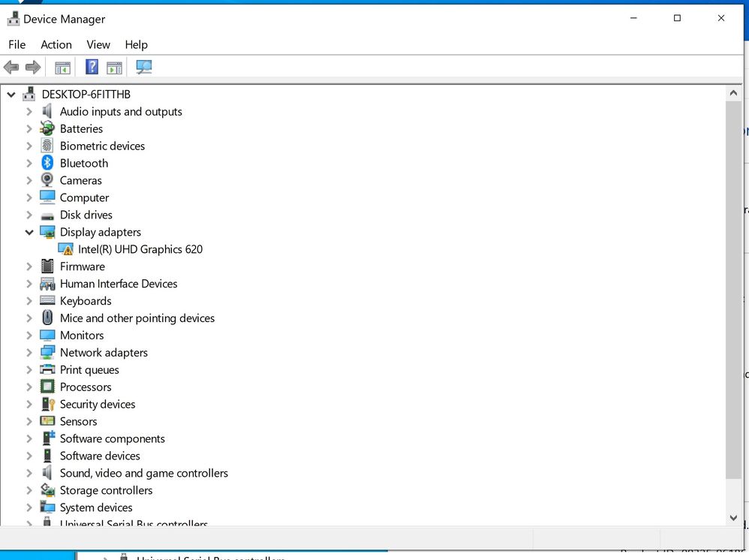
Task: Open the File menu
Action: tap(17, 44)
